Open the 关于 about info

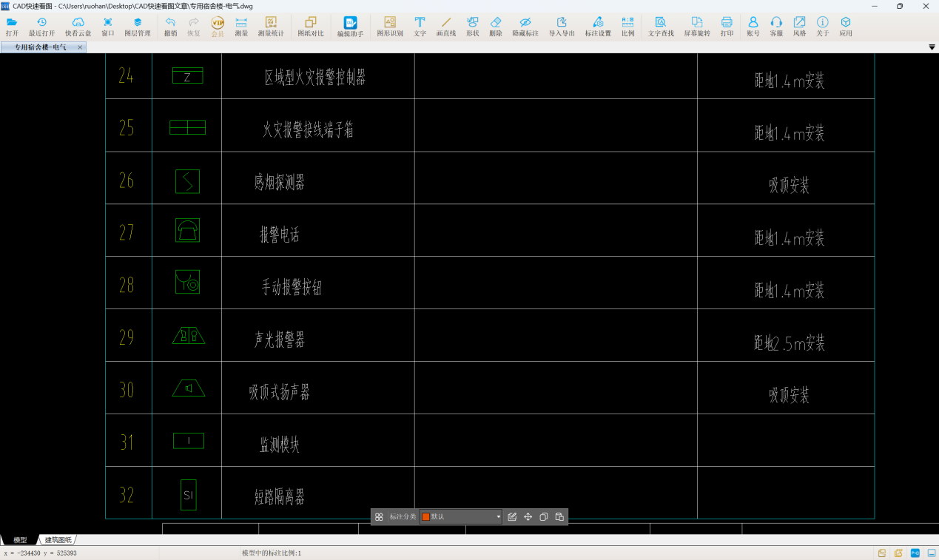pos(823,27)
